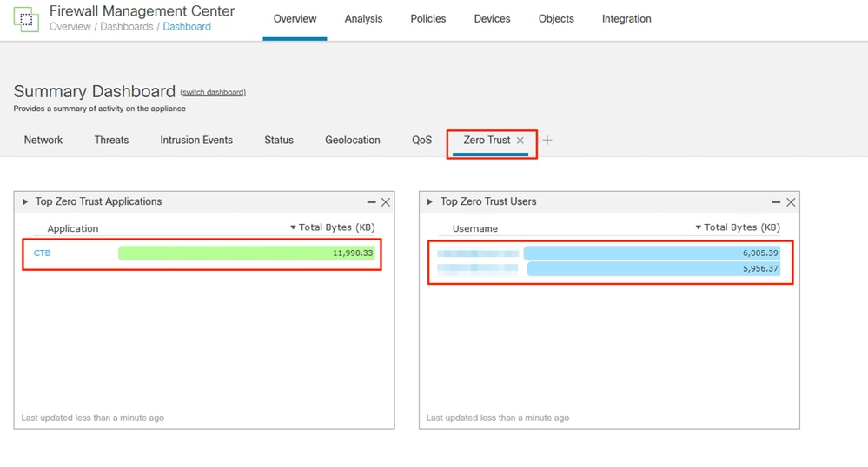Click the Username column header
This screenshot has width=868, height=467.
(475, 228)
